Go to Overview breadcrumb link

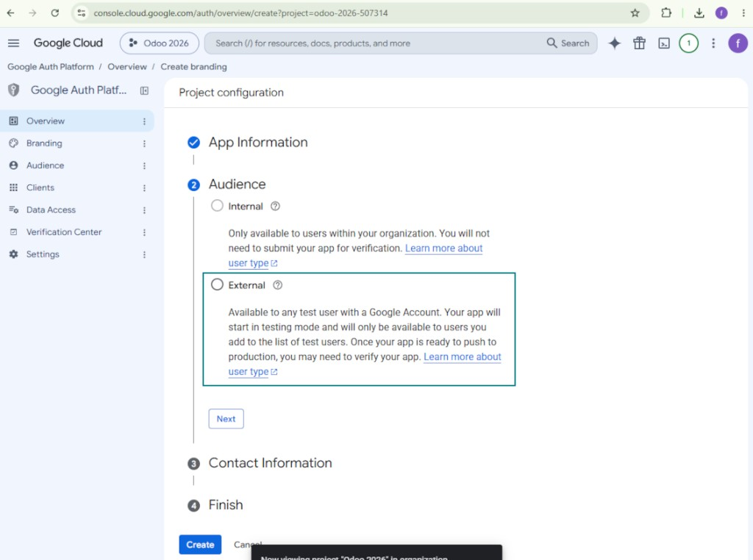click(x=126, y=67)
